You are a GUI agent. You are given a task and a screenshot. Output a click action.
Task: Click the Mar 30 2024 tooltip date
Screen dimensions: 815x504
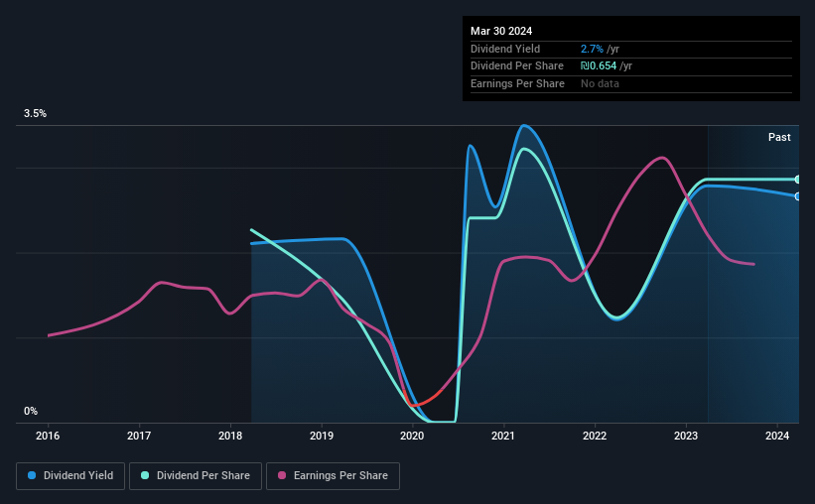(501, 31)
